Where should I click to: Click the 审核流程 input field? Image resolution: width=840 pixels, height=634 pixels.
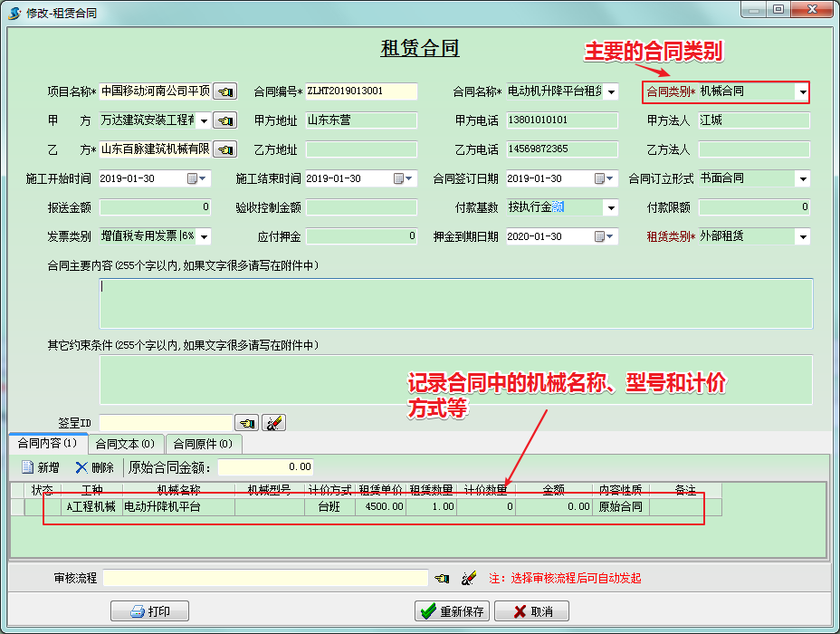(266, 578)
